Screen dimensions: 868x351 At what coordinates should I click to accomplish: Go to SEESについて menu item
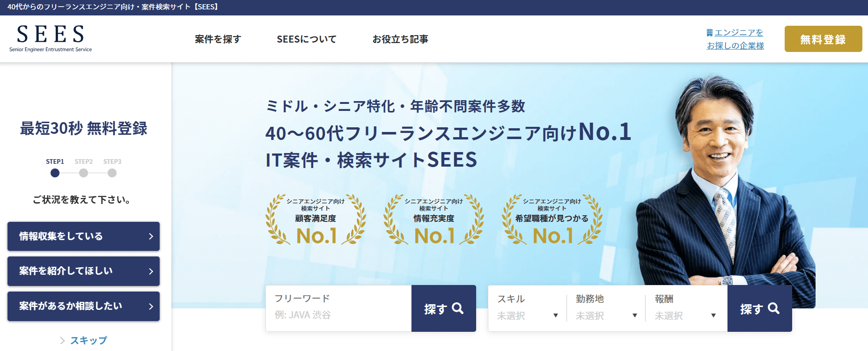click(x=306, y=39)
